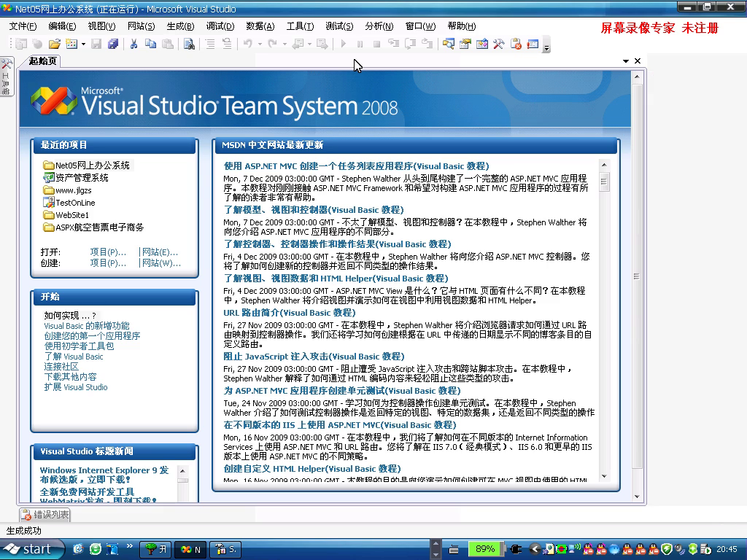The height and width of the screenshot is (560, 747).
Task: Click the Open File toolbar icon
Action: (55, 44)
